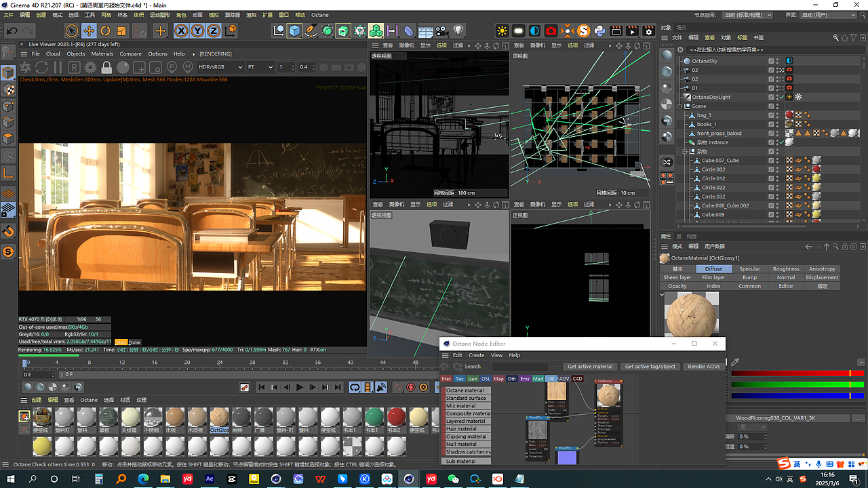Open the HDR/sRGB color space dropdown
Screen dimensions: 868x488
coord(220,67)
